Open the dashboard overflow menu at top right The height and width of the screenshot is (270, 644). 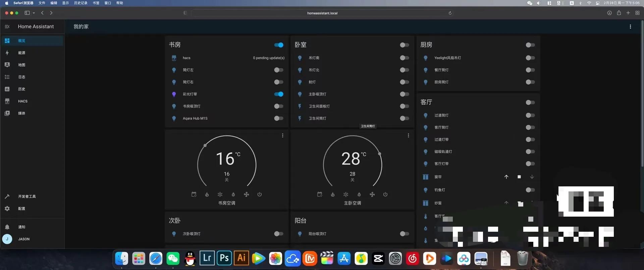tap(630, 27)
